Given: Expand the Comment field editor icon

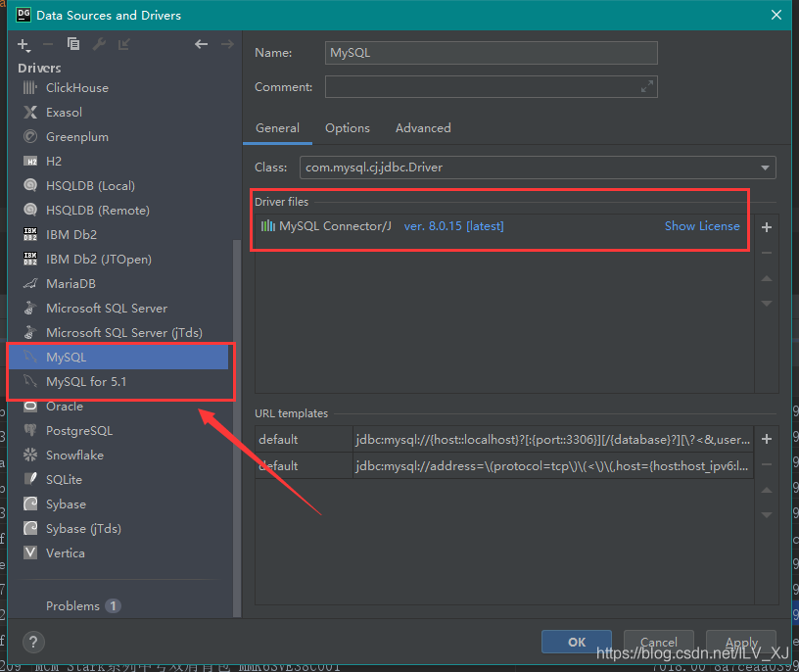Looking at the screenshot, I should [646, 86].
